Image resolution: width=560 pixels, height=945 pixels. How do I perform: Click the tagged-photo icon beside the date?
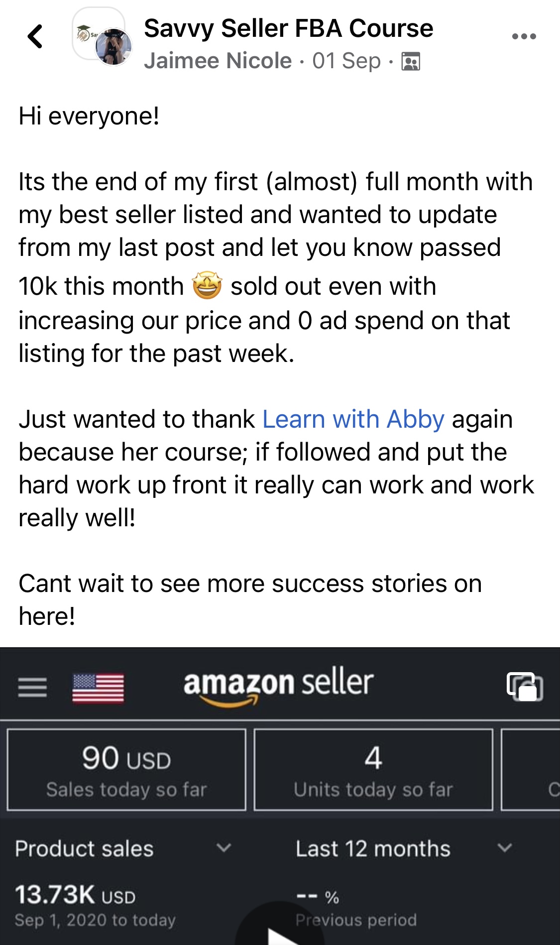coord(410,60)
